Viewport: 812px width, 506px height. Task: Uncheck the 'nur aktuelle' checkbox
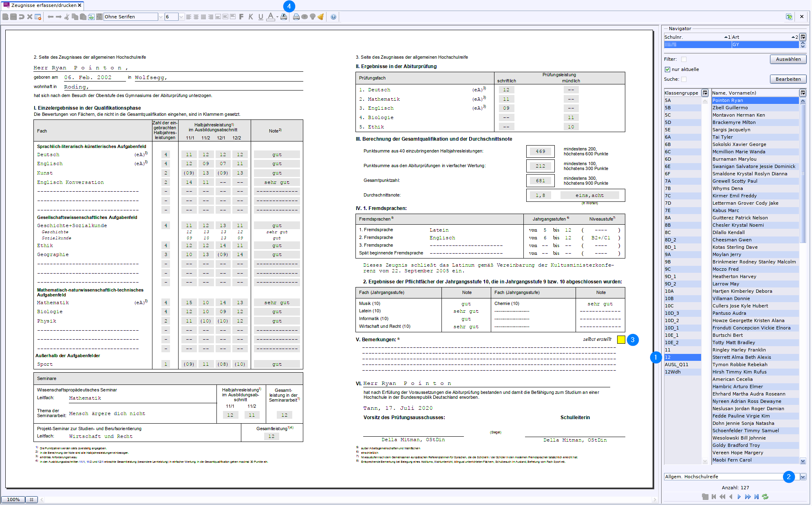point(667,69)
